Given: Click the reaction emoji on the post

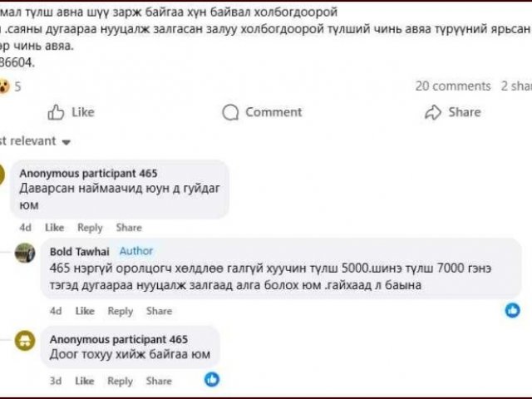Looking at the screenshot, I should pos(4,86).
